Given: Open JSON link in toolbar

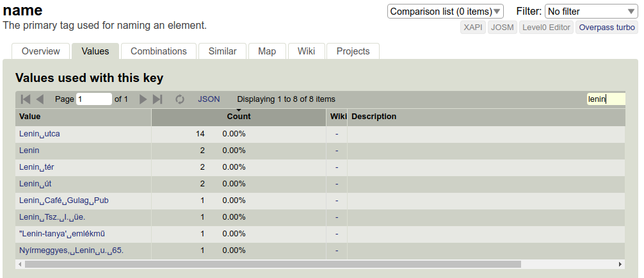Looking at the screenshot, I should pyautogui.click(x=209, y=99).
